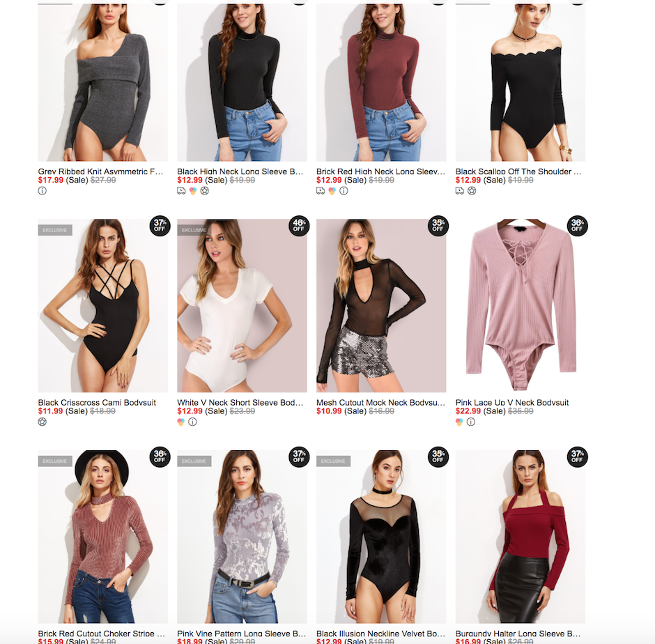Click color options icon under Pink Lace Up bodysuit
Screen dimensions: 655x644
click(x=459, y=422)
